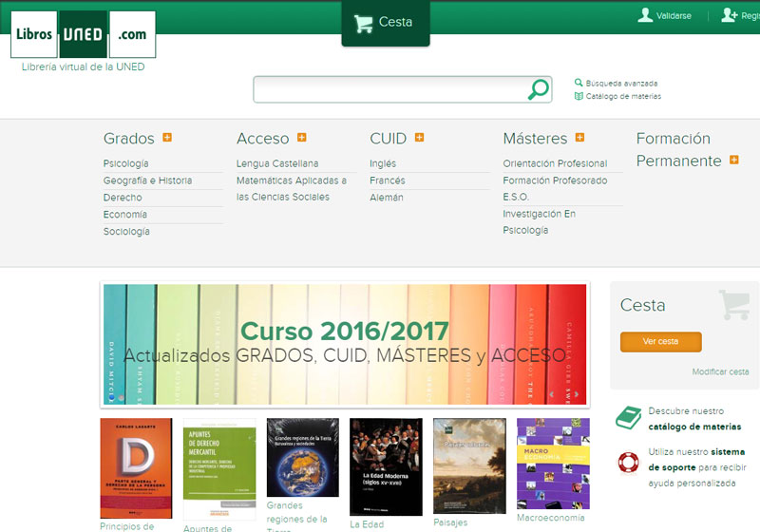
Task: Click the red lifebuoy support icon
Action: coord(628,461)
